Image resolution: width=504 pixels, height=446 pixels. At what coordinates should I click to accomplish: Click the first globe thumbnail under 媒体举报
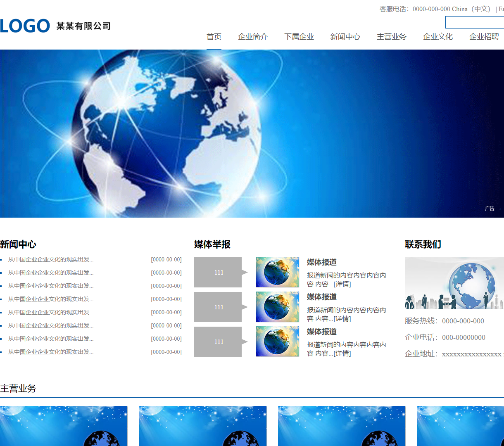tap(277, 272)
